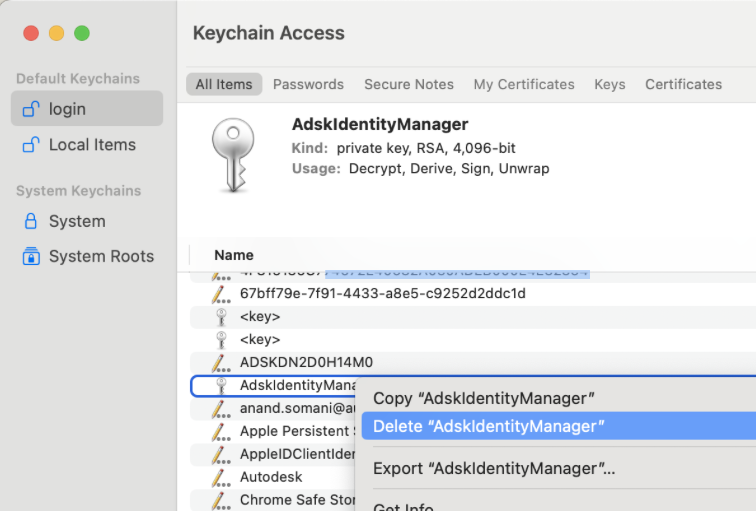This screenshot has width=756, height=516.
Task: Click the large key icon in details header
Action: click(232, 153)
